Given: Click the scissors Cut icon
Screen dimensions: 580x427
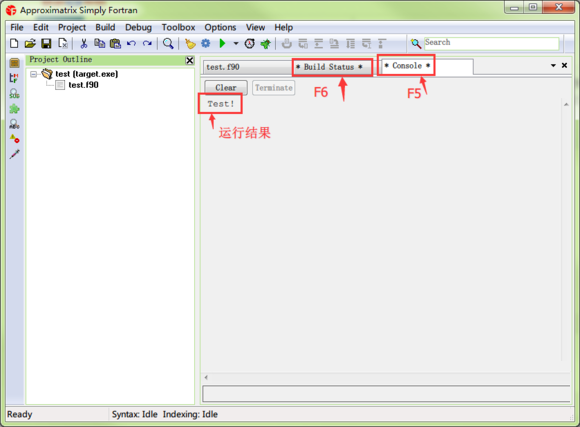Looking at the screenshot, I should [84, 44].
